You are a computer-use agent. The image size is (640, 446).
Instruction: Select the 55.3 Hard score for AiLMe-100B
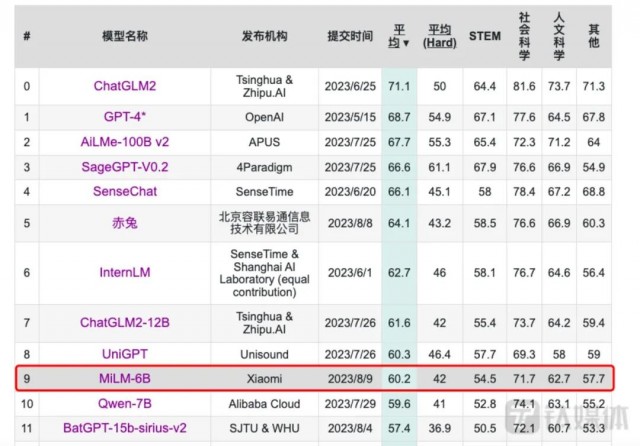[x=440, y=142]
